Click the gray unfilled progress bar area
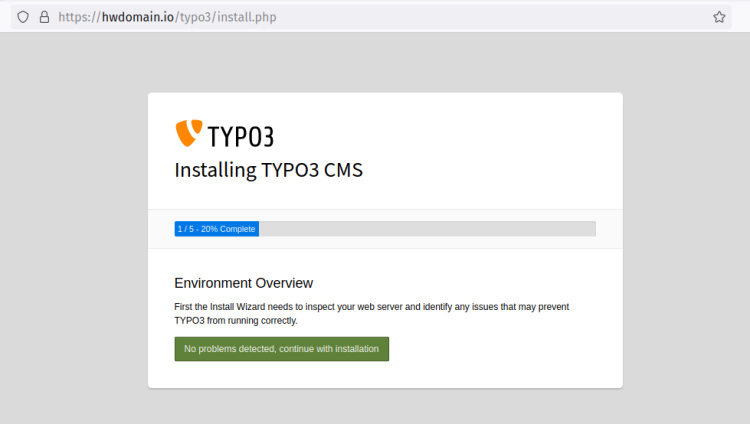Image resolution: width=750 pixels, height=424 pixels. point(427,229)
